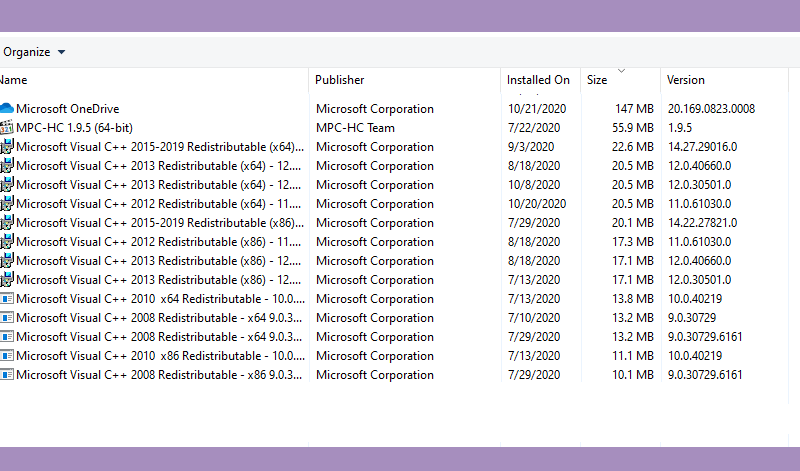Click the icon of the 2013 (x64) row installed 10/8/2020
The height and width of the screenshot is (471, 800).
7,185
